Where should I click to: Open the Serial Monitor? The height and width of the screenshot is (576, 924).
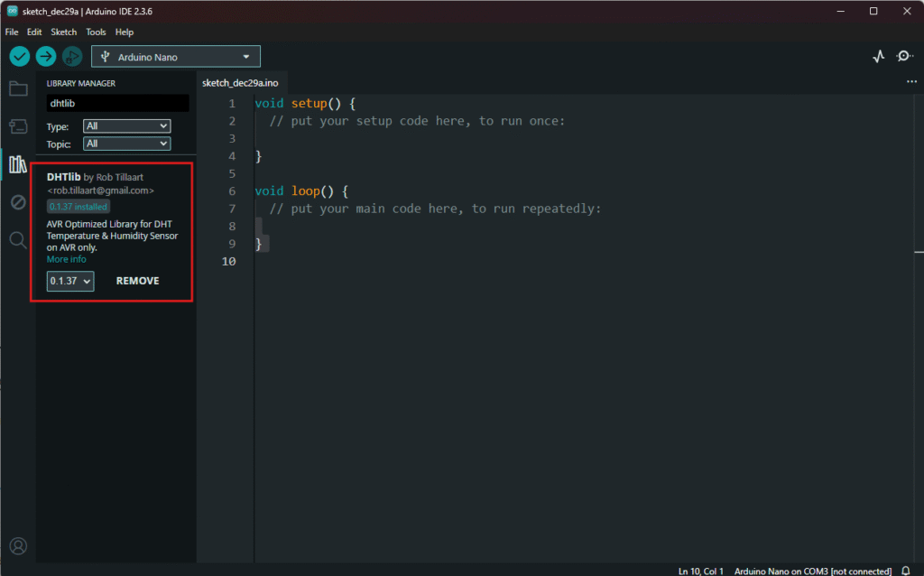(904, 57)
